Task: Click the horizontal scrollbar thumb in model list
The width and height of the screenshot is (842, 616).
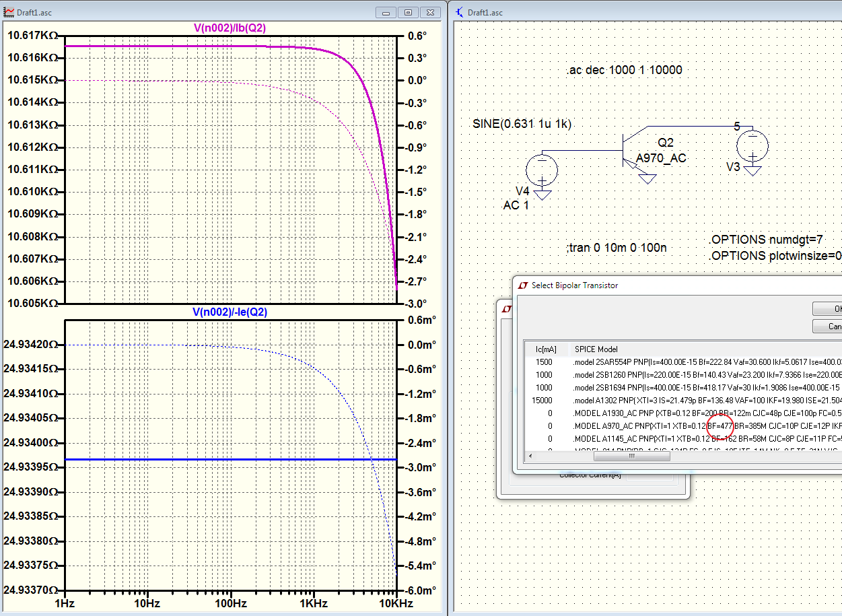Action: (631, 456)
